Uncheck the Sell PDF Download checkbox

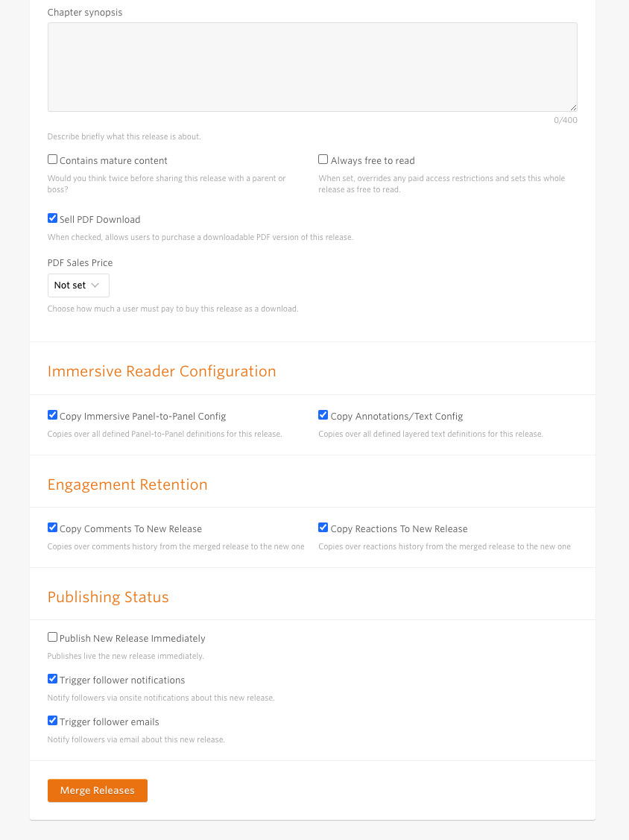point(52,218)
